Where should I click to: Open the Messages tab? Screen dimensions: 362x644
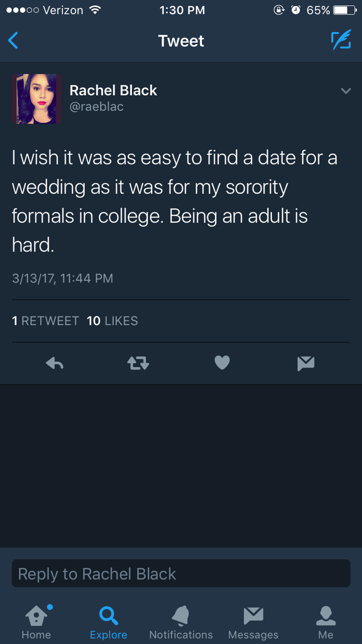[x=253, y=622]
